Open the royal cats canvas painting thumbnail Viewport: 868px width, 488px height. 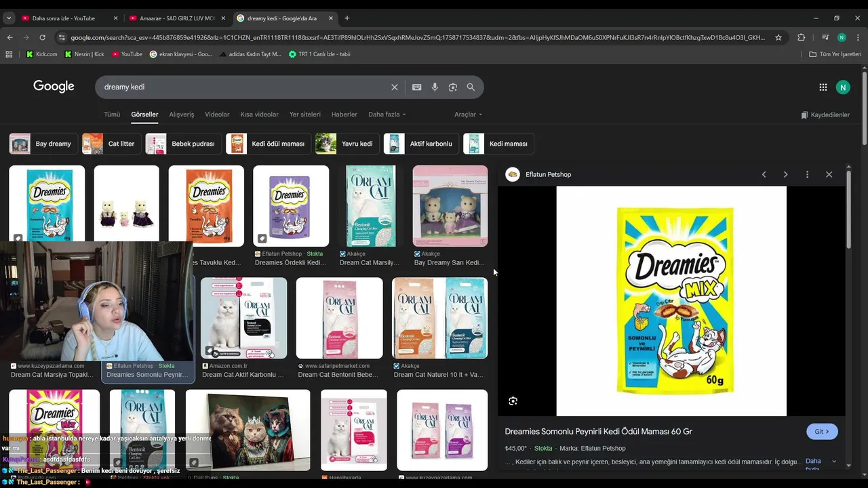tap(248, 430)
